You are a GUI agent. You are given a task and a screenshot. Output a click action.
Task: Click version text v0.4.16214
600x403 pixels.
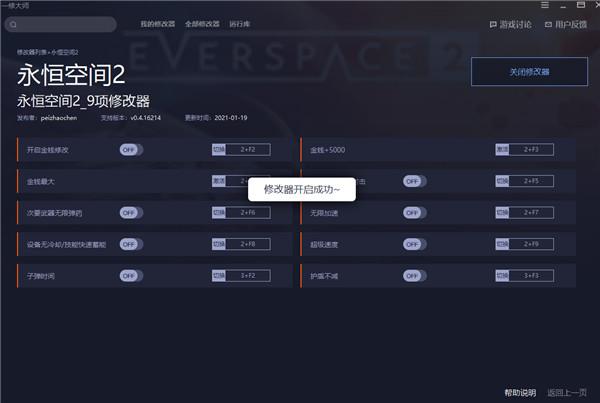point(145,118)
